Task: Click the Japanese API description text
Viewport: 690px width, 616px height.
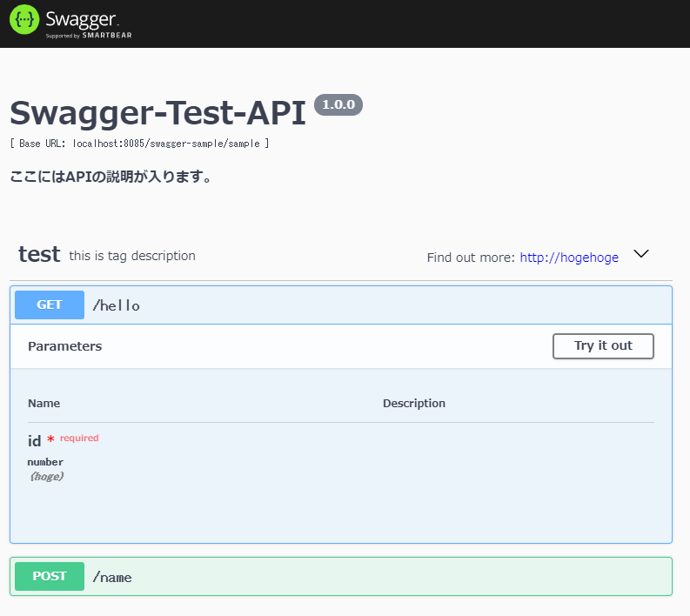Action: click(111, 177)
